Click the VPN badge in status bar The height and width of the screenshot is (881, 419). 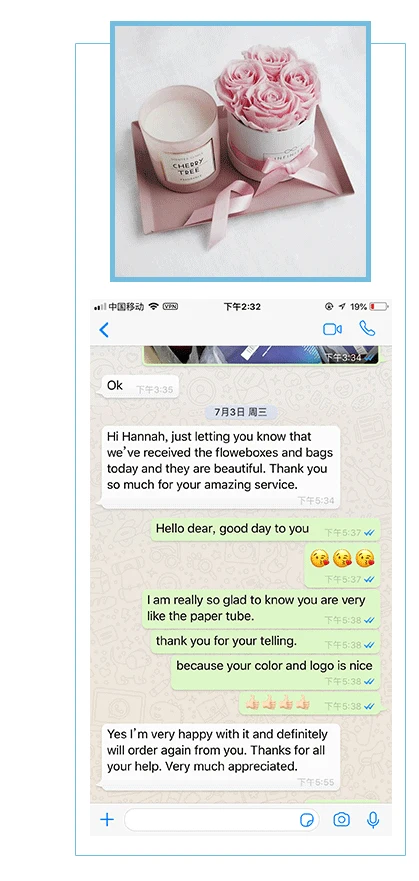(170, 307)
